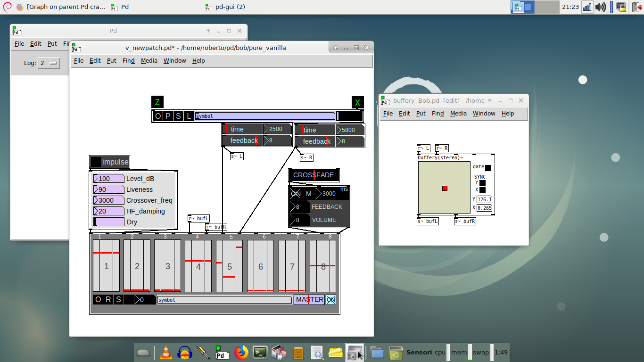Toggle the MASTER ON switch
Screen dimensions: 644x362
331,299
